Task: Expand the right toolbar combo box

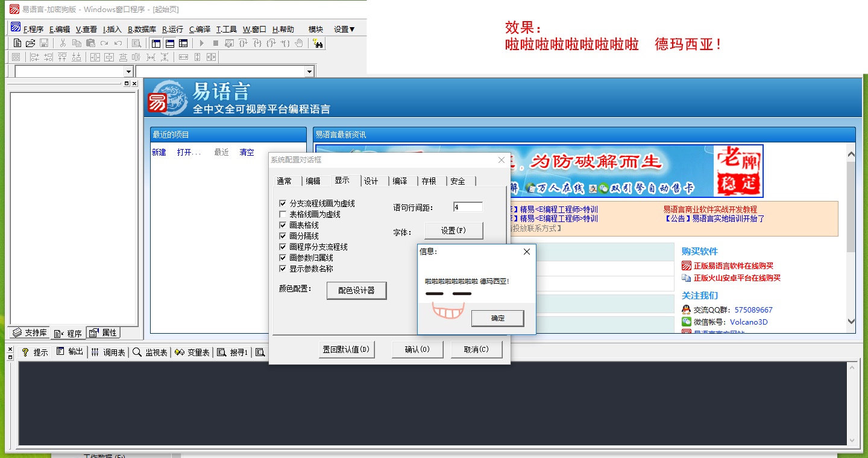Action: 309,72
